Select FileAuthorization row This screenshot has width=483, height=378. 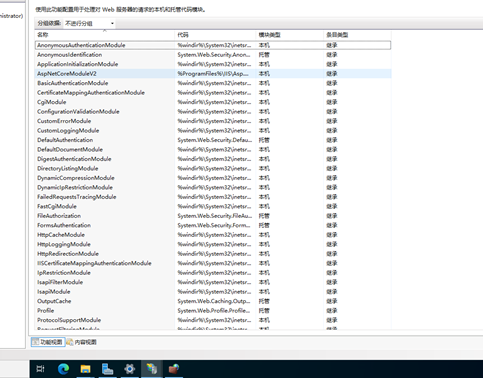click(213, 216)
